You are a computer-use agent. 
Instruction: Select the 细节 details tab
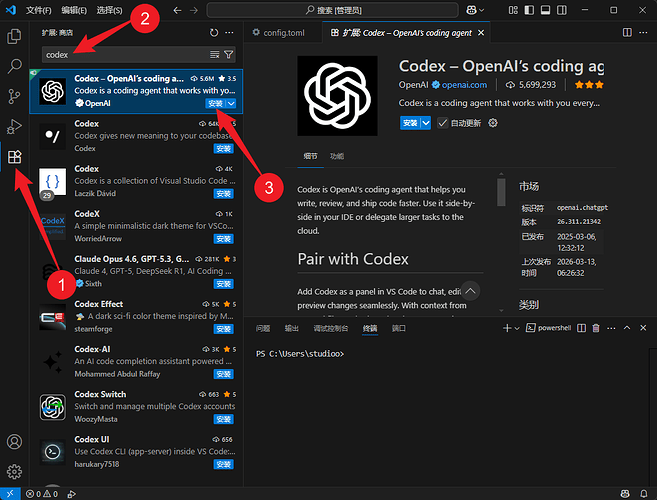point(310,156)
